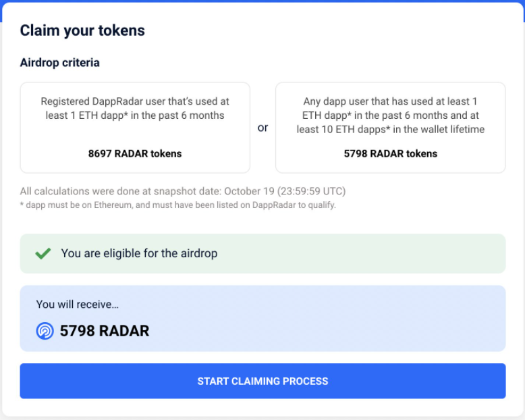Click the Airdrop criteria subheading
The width and height of the screenshot is (525, 420).
click(59, 63)
